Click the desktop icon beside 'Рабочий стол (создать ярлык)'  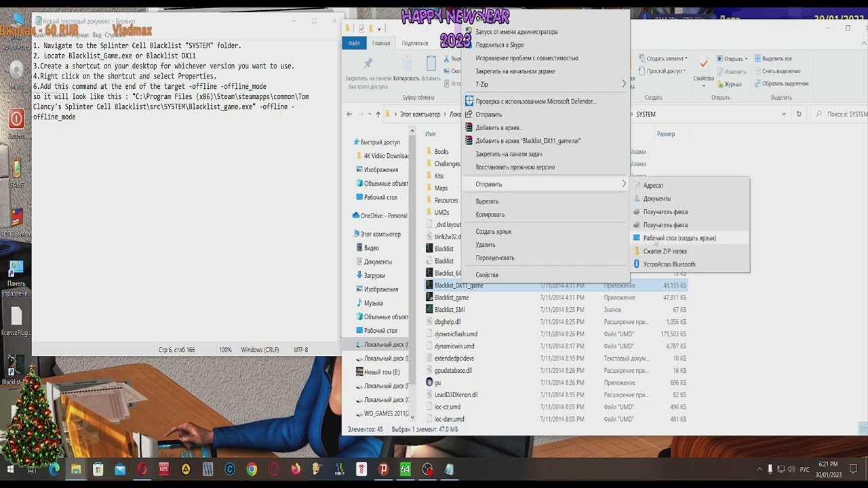(x=636, y=238)
